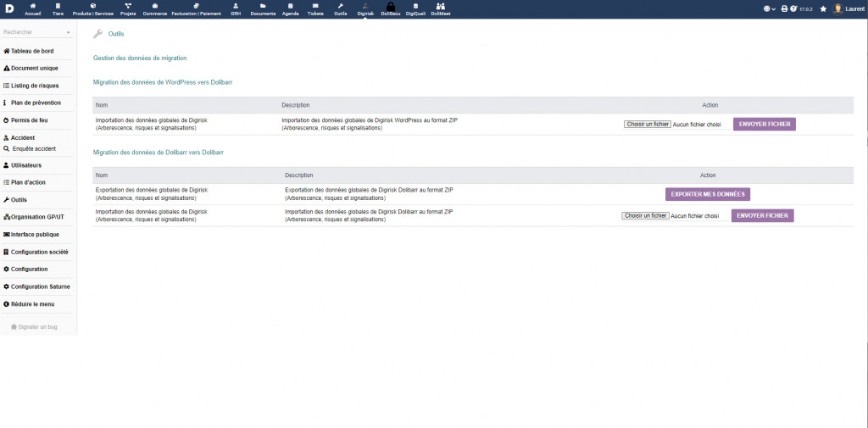Open the Rechercher search dropdown arrow

point(69,33)
